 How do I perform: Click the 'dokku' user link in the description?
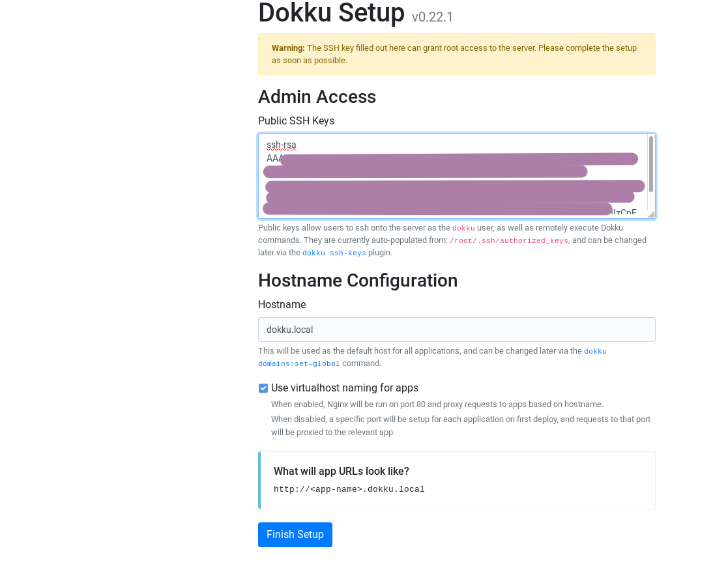point(463,228)
